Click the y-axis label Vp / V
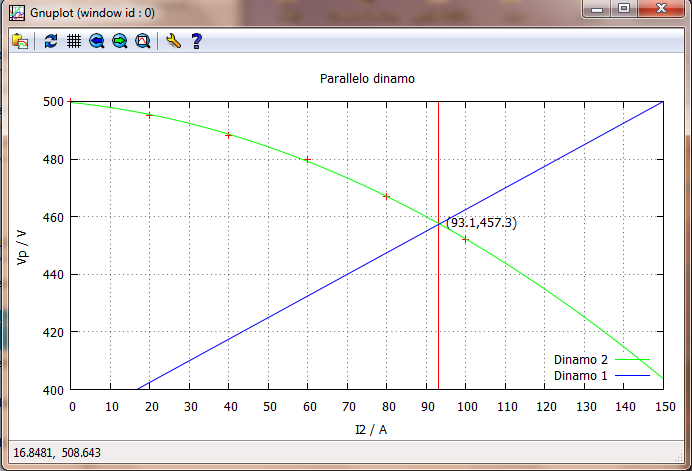 (x=23, y=246)
